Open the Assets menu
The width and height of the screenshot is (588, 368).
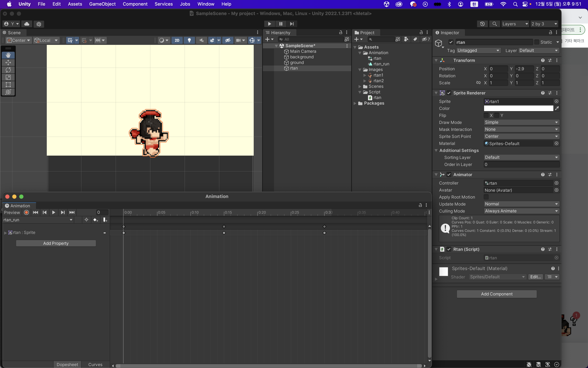[x=75, y=4]
